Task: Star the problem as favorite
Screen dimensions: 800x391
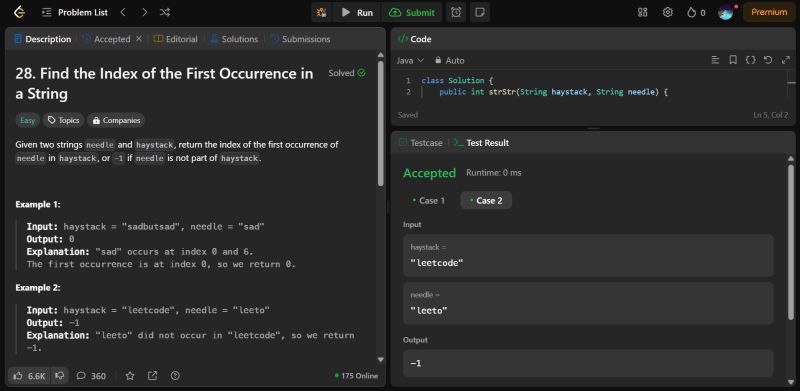Action: pyautogui.click(x=130, y=376)
